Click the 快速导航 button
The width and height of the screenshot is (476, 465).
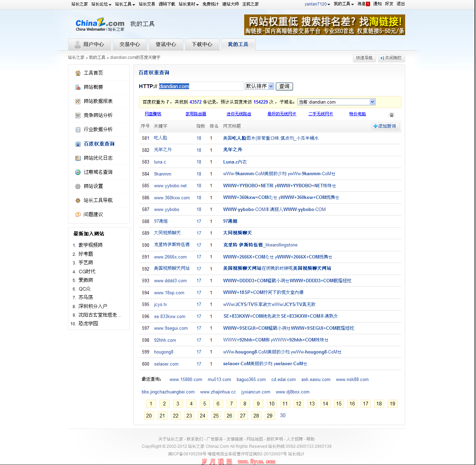tap(364, 58)
